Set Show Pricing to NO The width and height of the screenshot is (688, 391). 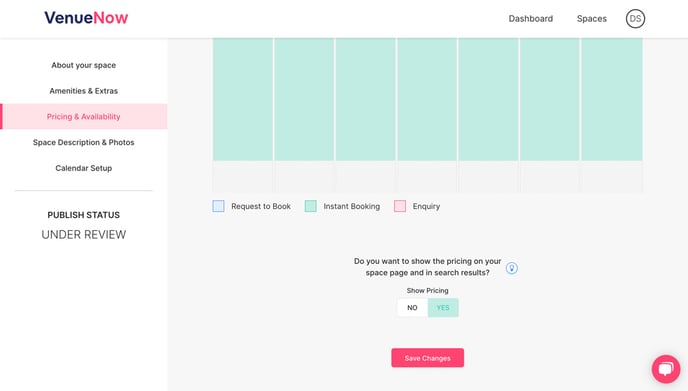tap(412, 308)
